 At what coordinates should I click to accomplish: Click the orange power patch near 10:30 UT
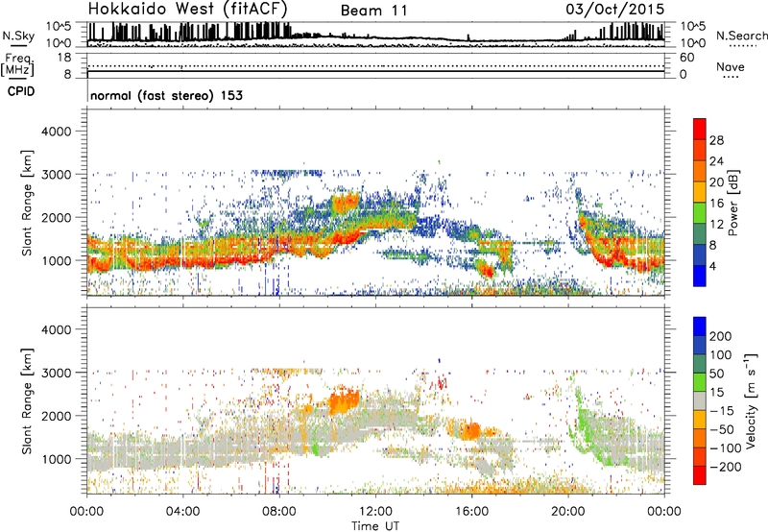coord(346,202)
